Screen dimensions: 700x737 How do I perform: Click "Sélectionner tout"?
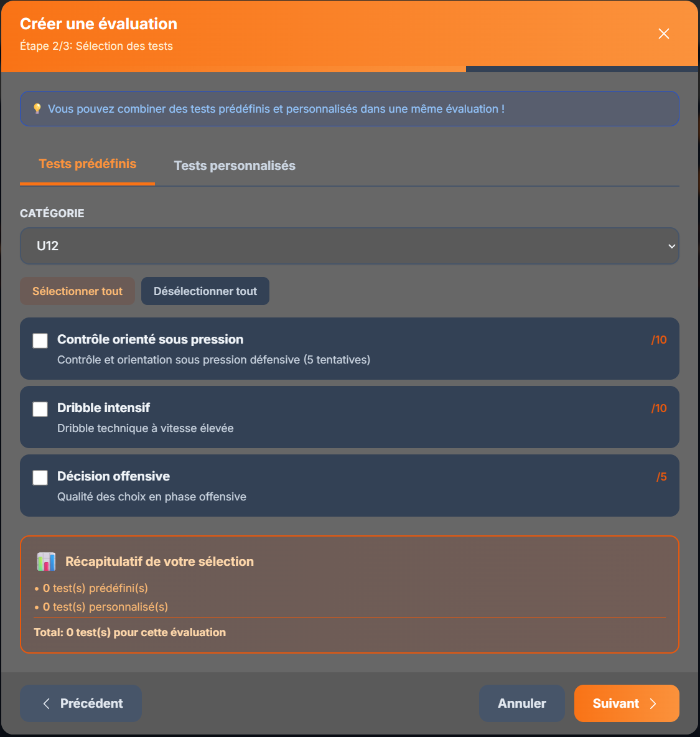click(x=77, y=291)
